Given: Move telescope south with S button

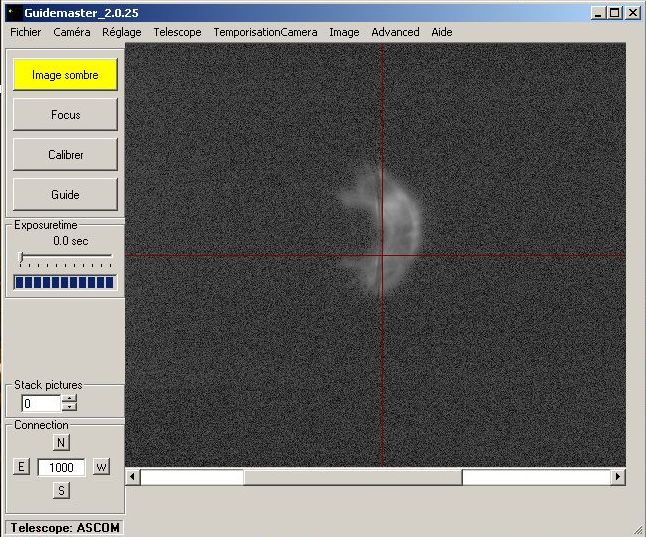Looking at the screenshot, I should click(61, 490).
